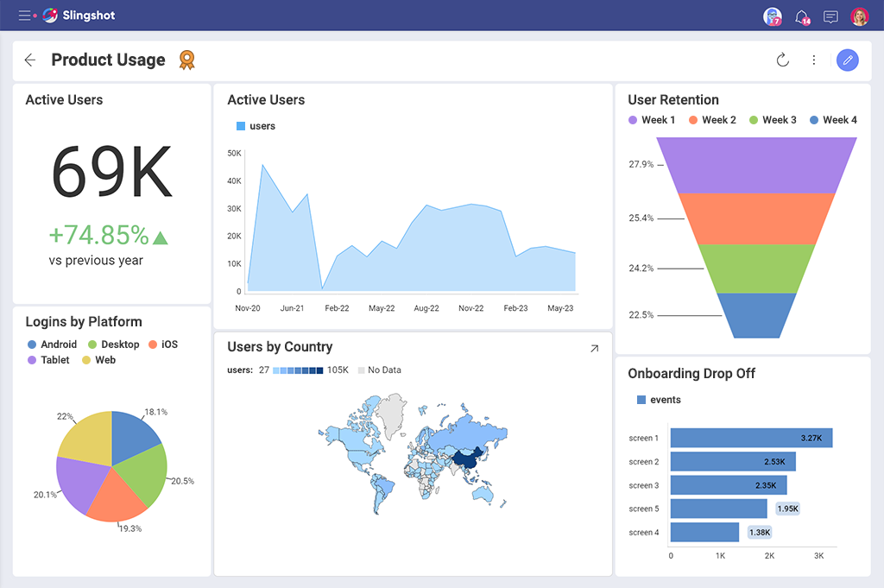
Task: Click the blue color scale on the map legend
Action: [x=300, y=370]
